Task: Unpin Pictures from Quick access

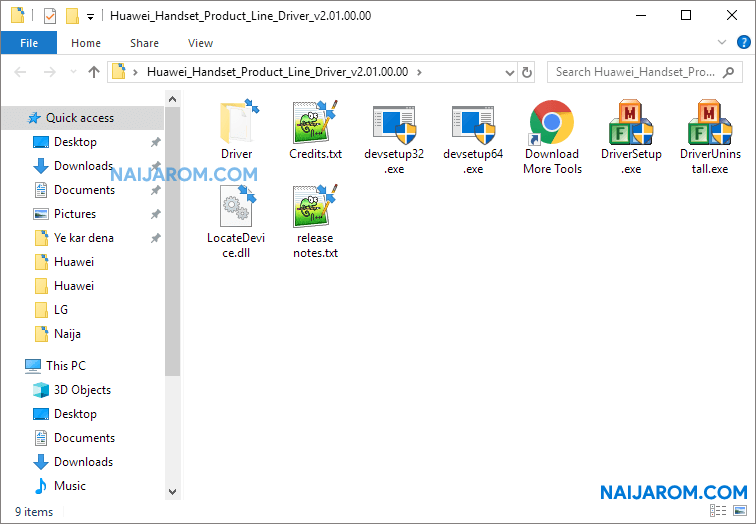Action: (155, 214)
